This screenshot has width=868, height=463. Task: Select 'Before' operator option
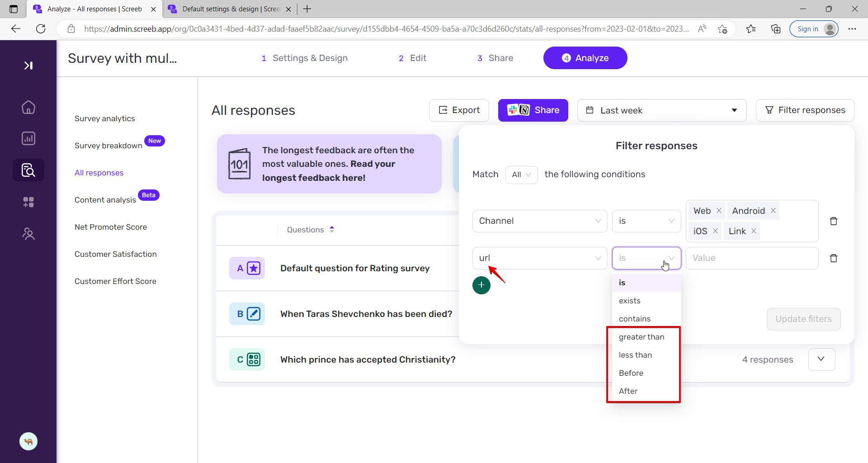click(x=646, y=373)
